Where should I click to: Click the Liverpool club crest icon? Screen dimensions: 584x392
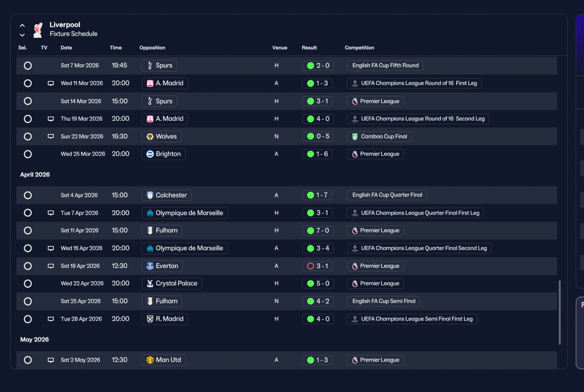click(38, 30)
